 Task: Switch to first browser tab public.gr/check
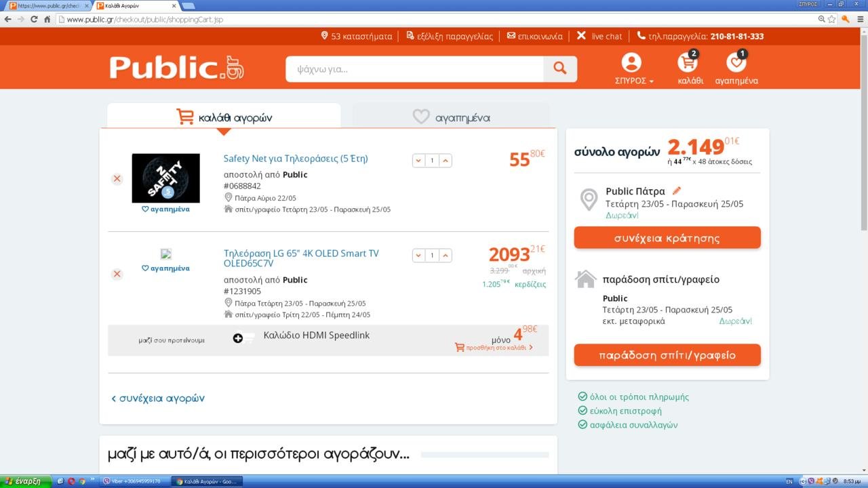coord(47,5)
